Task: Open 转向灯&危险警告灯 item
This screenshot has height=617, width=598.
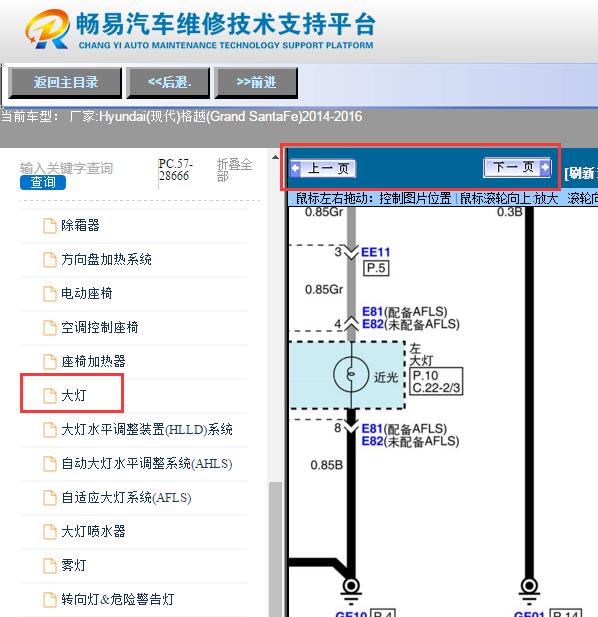Action: coord(118,599)
